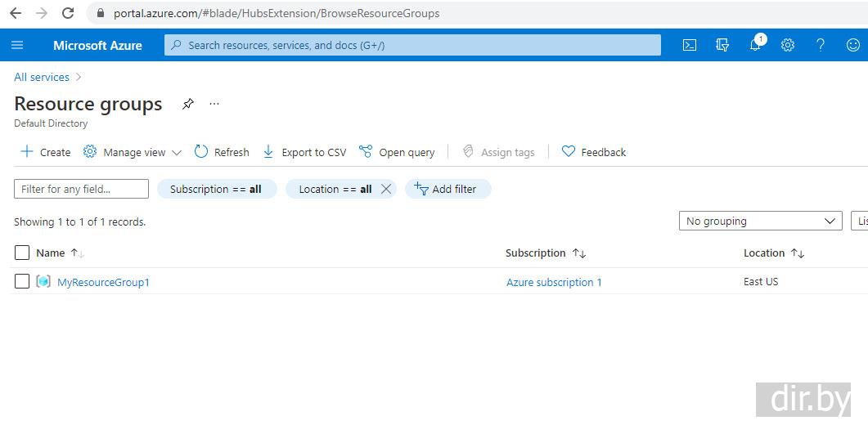Open the Azure subscription 1 link
Image resolution: width=868 pixels, height=425 pixels.
tap(554, 282)
